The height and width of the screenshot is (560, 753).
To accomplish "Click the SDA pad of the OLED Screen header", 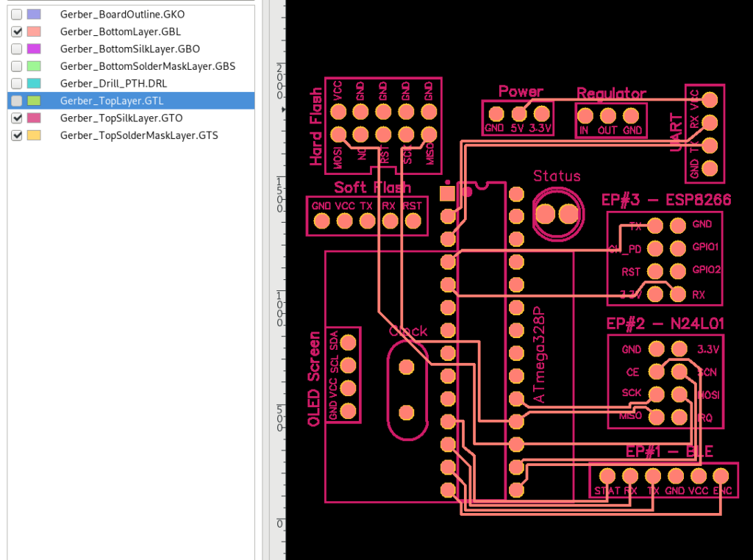I will coord(348,342).
